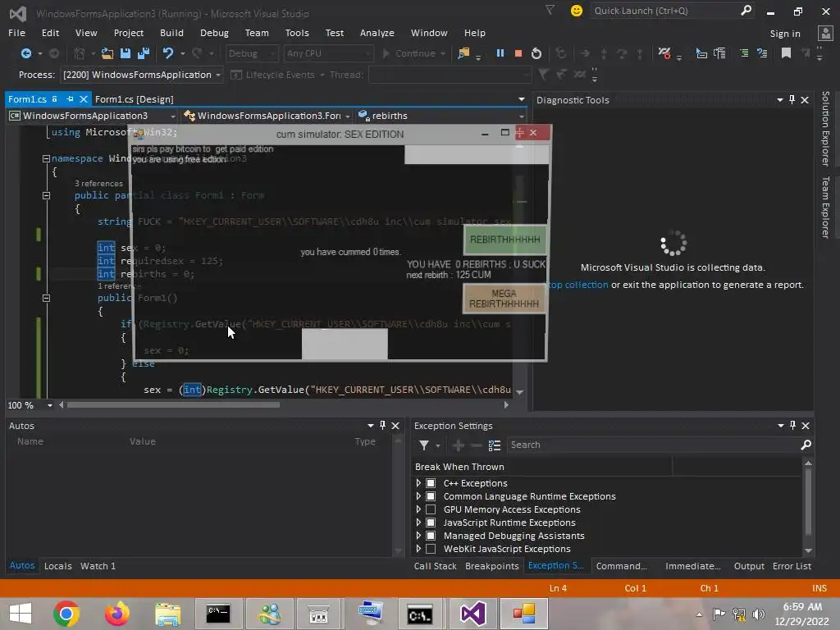The image size is (840, 630).
Task: Collapse the namespace code block
Action: coord(46,158)
